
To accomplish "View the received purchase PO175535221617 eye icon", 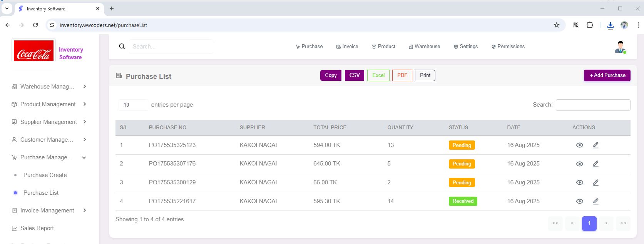I will coord(579,201).
